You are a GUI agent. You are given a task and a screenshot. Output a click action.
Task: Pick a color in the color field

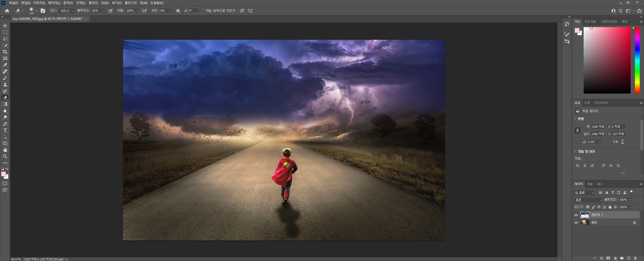click(607, 60)
